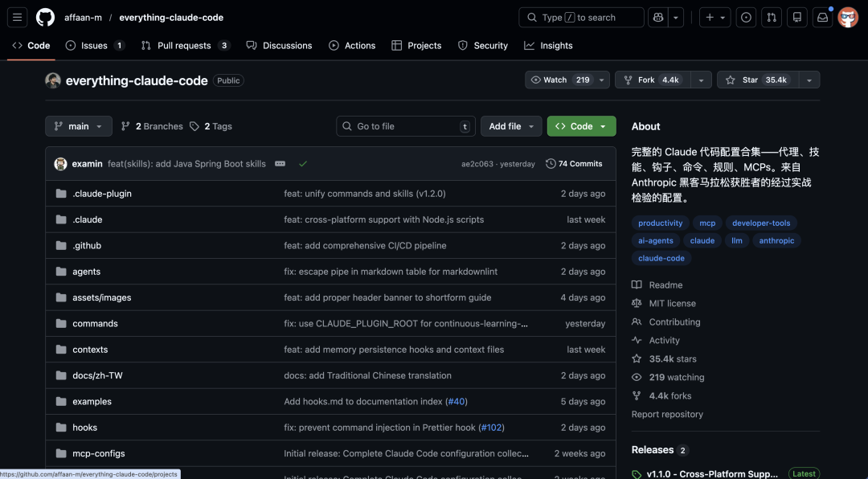Open the Activity graph for the repo
The height and width of the screenshot is (479, 868).
pyautogui.click(x=663, y=340)
